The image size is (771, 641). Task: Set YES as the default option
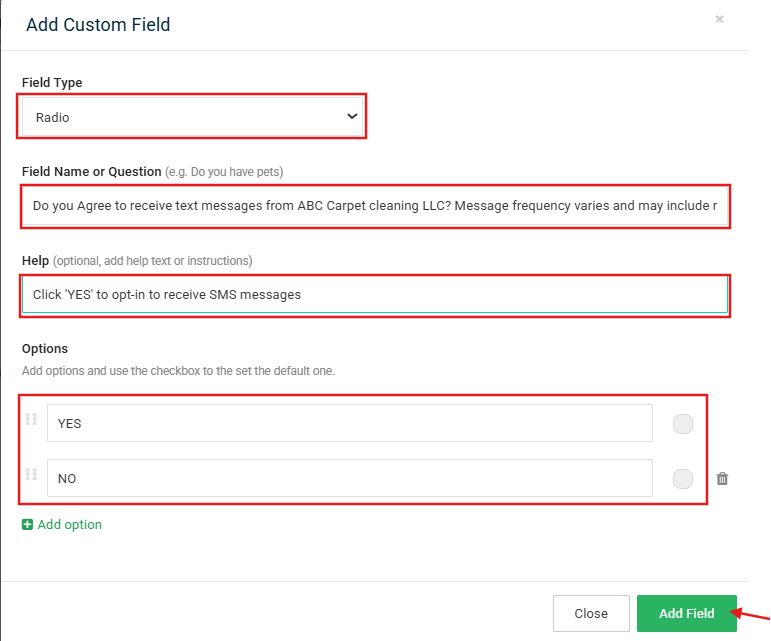point(682,424)
